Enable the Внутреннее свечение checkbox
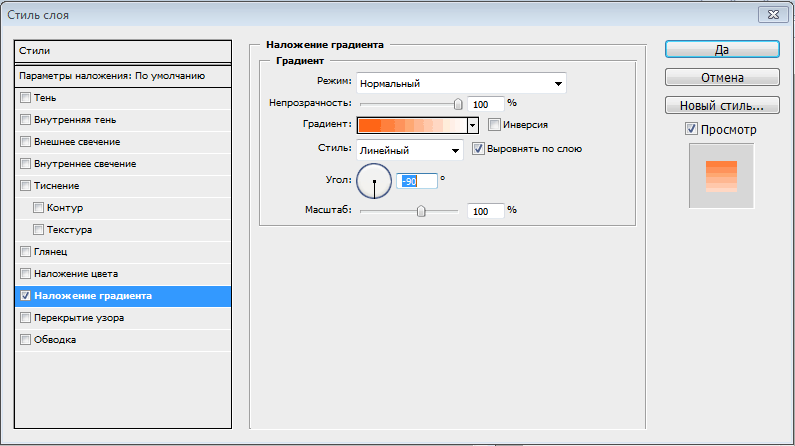 click(x=25, y=163)
